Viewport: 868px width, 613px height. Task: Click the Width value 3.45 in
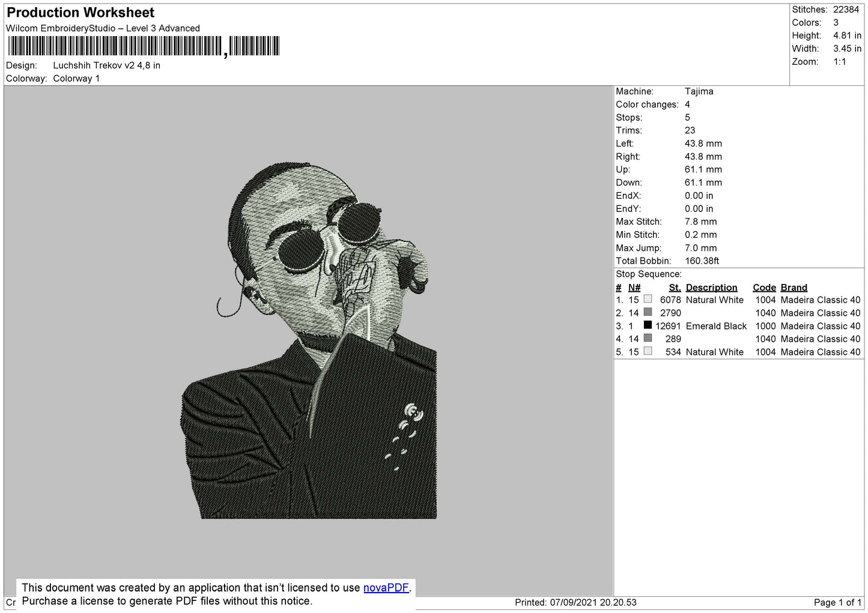[x=847, y=49]
